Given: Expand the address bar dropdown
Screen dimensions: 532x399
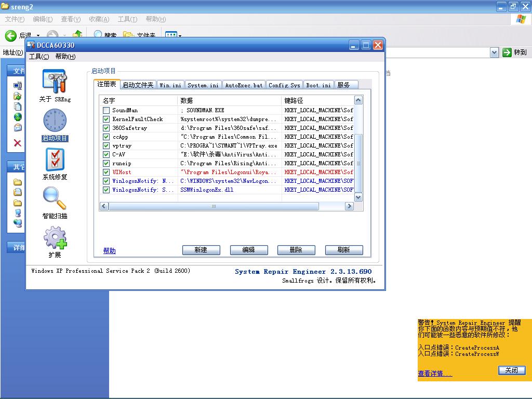Looking at the screenshot, I should pyautogui.click(x=494, y=52).
